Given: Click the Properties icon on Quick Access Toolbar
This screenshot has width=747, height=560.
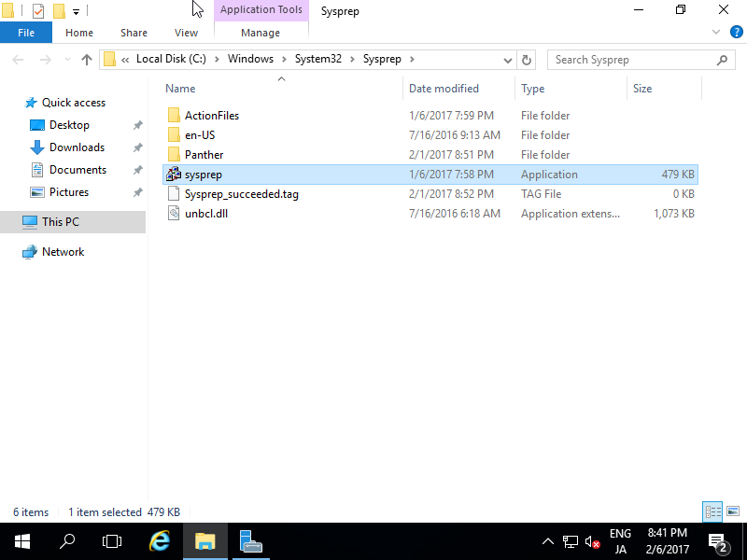Looking at the screenshot, I should pos(38,10).
